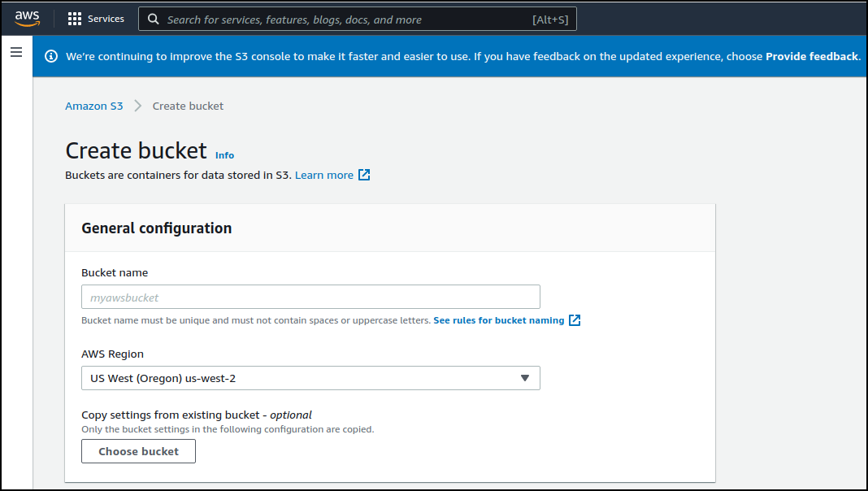Click Copy settings from existing bucket label
868x491 pixels.
click(x=197, y=415)
